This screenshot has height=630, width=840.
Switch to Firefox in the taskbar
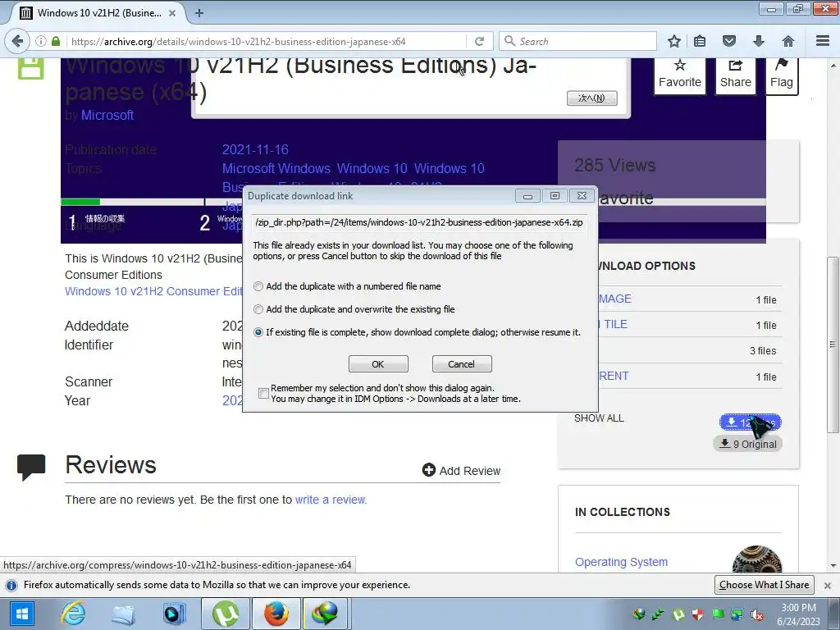[276, 614]
